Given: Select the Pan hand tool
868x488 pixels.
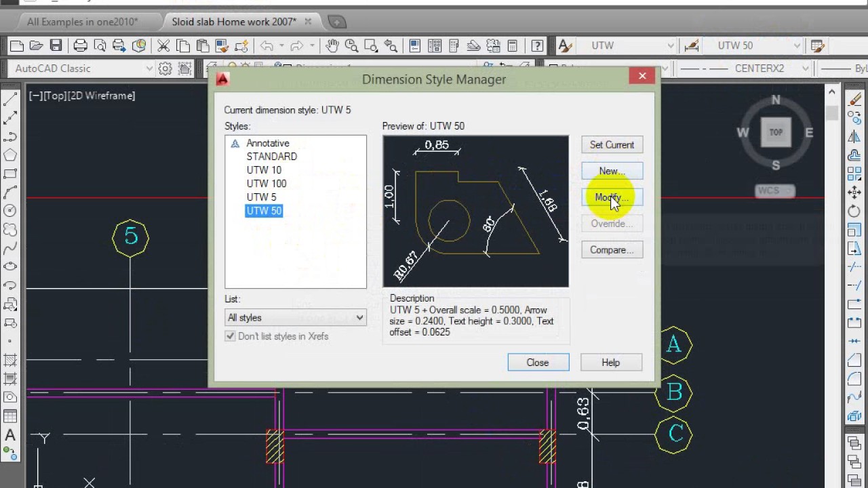Looking at the screenshot, I should 332,46.
